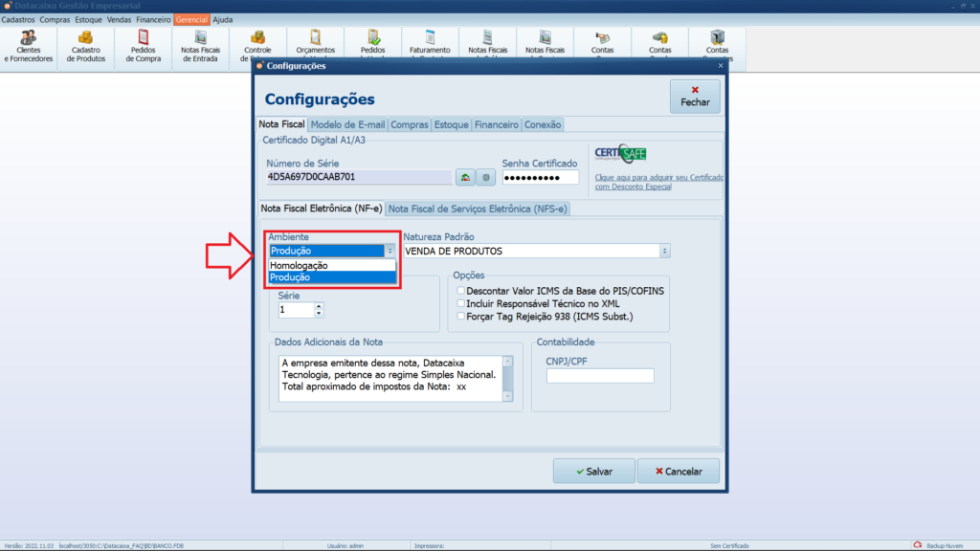980x551 pixels.
Task: Select Nota Fiscal Eletrônica (NF-e) tab
Action: (x=322, y=209)
